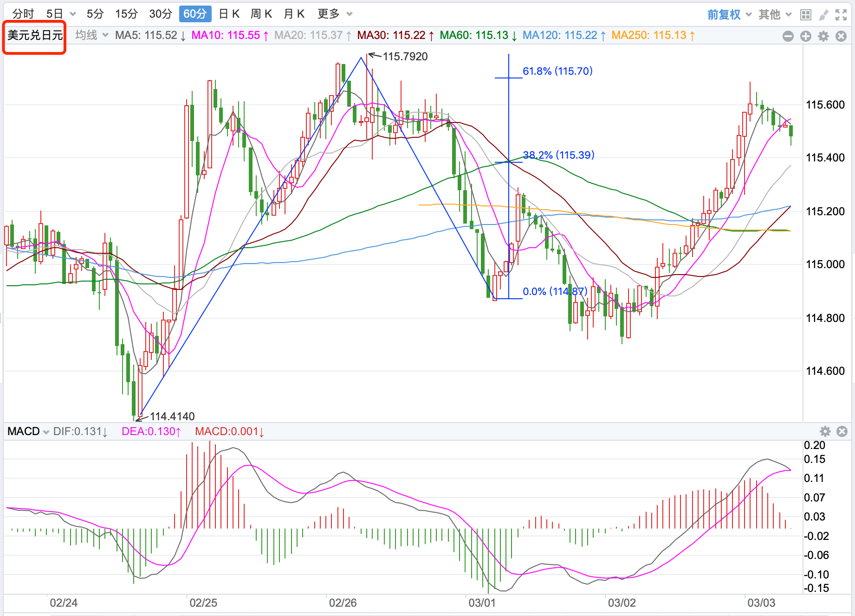Click the 115.000 price axis label
Image resolution: width=855 pixels, height=616 pixels.
coord(825,264)
